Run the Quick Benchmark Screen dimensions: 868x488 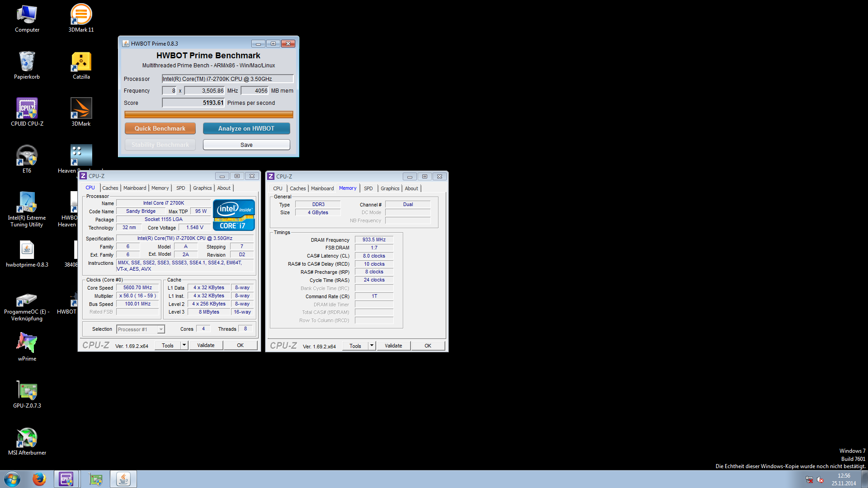[160, 128]
